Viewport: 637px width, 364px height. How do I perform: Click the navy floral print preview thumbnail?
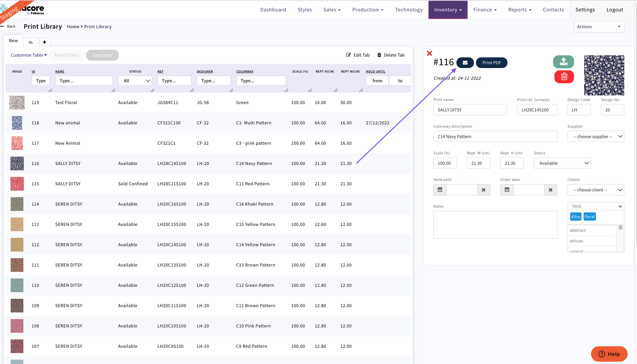(604, 75)
